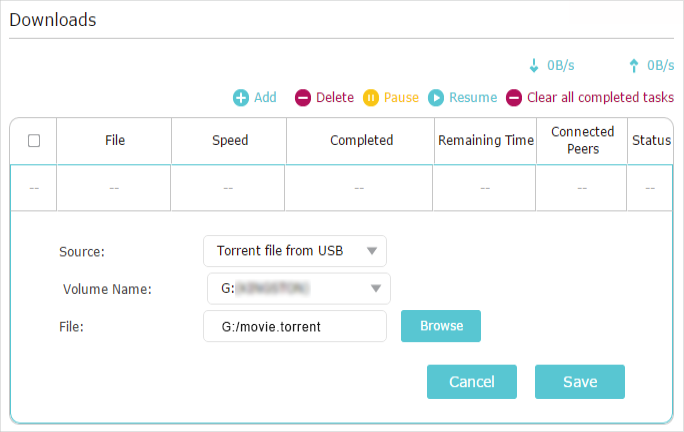Click the Remaining Time column header
684x432 pixels.
click(486, 141)
